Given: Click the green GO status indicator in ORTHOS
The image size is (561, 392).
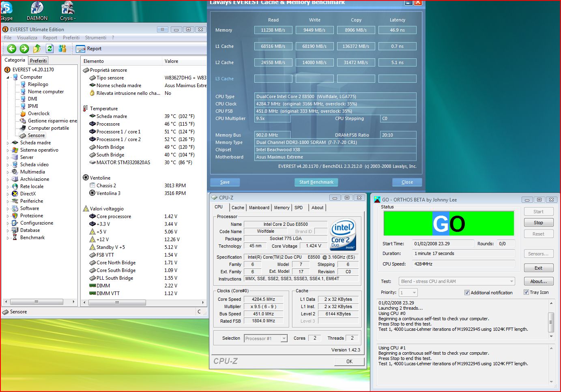Looking at the screenshot, I should coord(449,223).
